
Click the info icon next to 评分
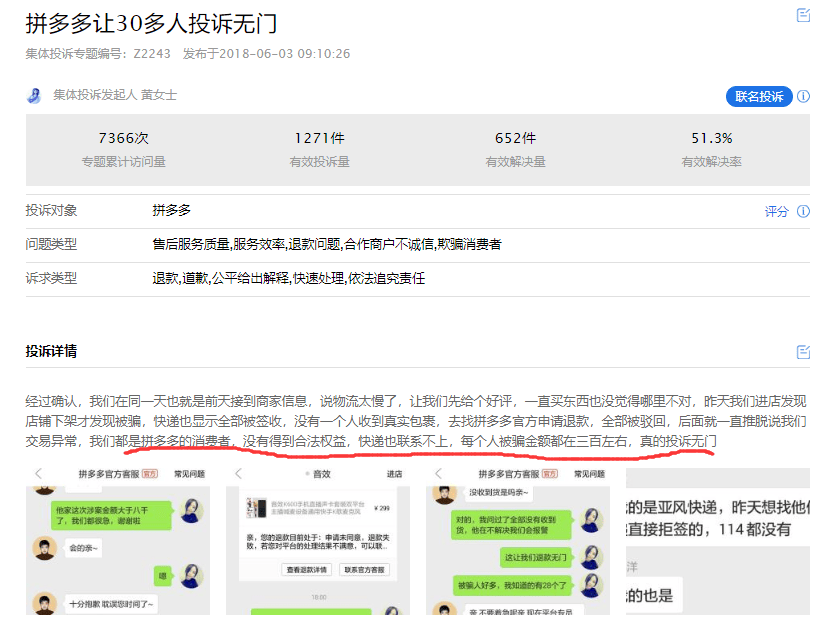pyautogui.click(x=803, y=211)
